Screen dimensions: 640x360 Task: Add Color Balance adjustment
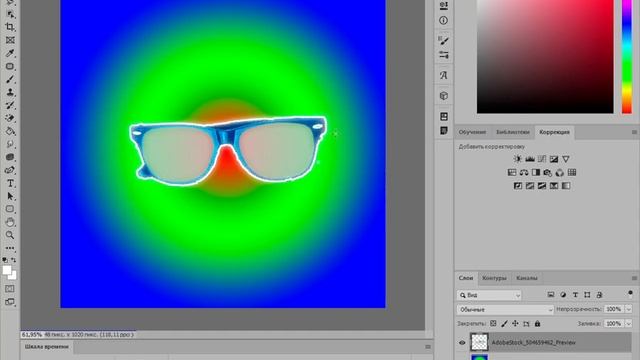pyautogui.click(x=524, y=172)
